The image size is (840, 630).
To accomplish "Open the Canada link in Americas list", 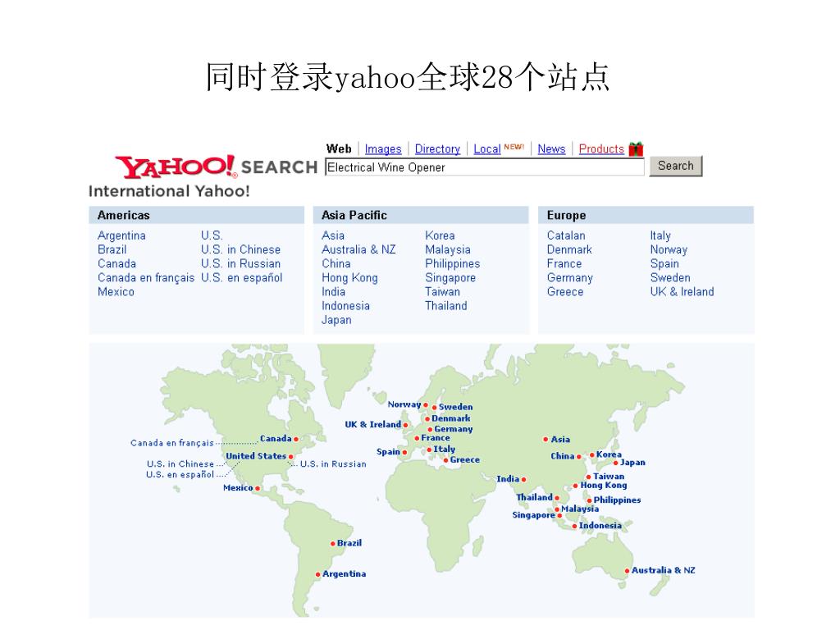I will pyautogui.click(x=116, y=263).
